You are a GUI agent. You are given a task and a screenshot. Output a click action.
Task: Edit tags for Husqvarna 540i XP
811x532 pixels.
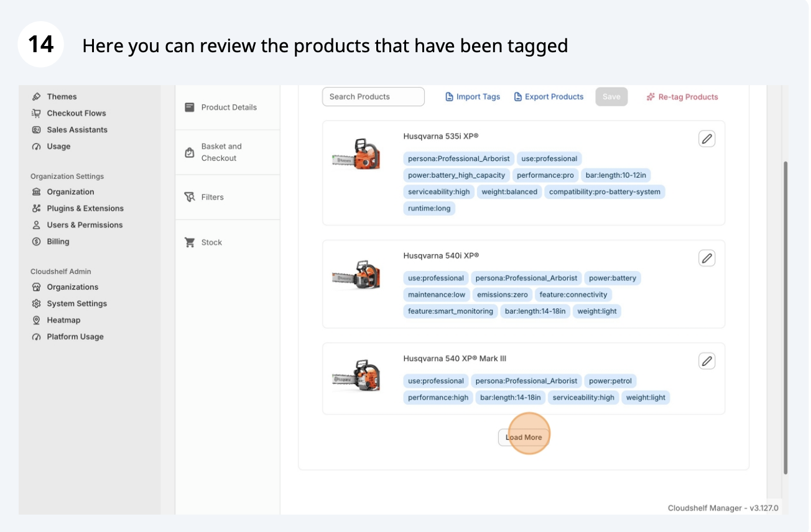[x=707, y=258]
